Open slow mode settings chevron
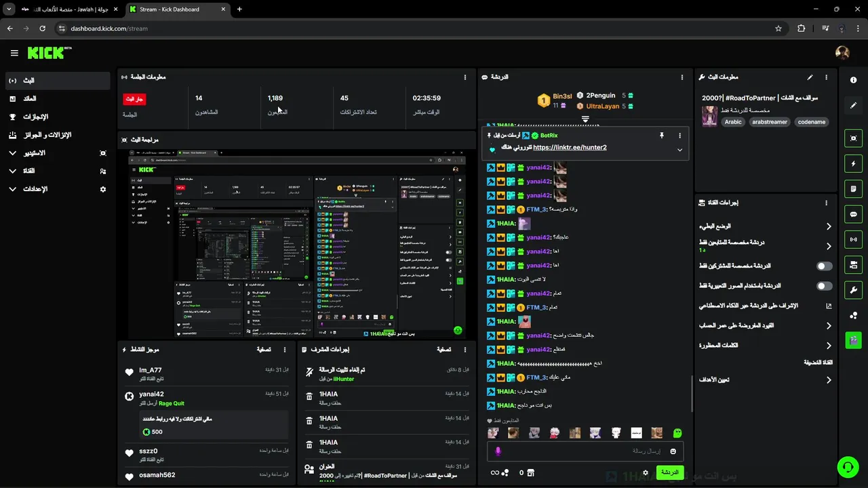 828,226
